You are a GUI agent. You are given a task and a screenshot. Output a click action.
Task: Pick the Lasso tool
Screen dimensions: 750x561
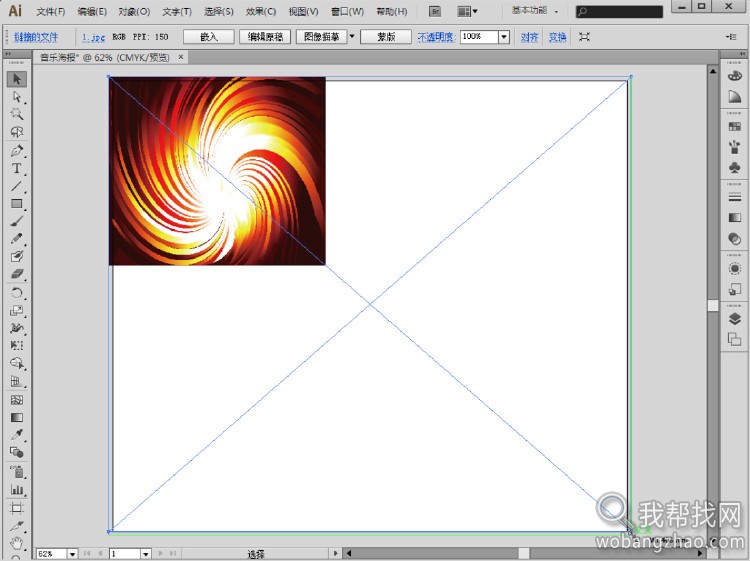(17, 132)
